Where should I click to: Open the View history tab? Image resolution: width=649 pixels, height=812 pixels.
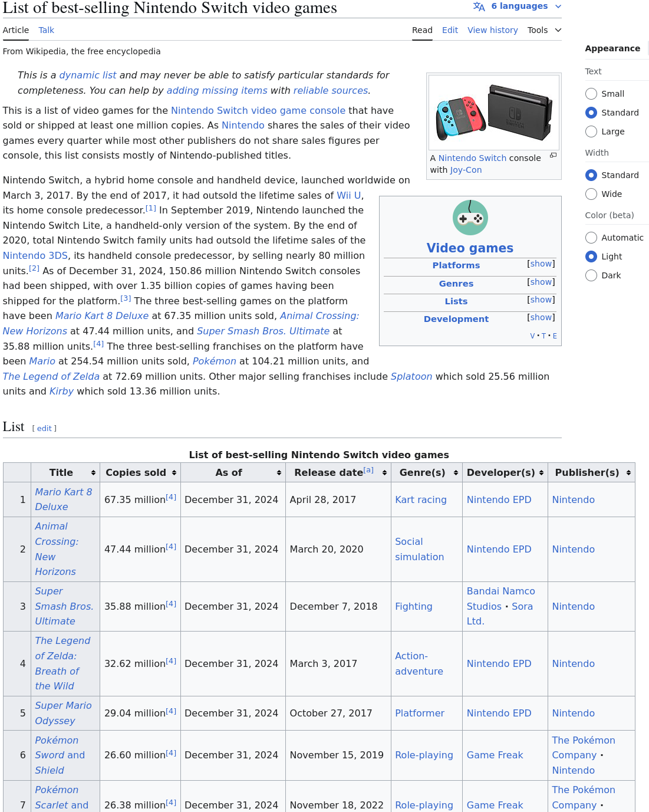[493, 30]
